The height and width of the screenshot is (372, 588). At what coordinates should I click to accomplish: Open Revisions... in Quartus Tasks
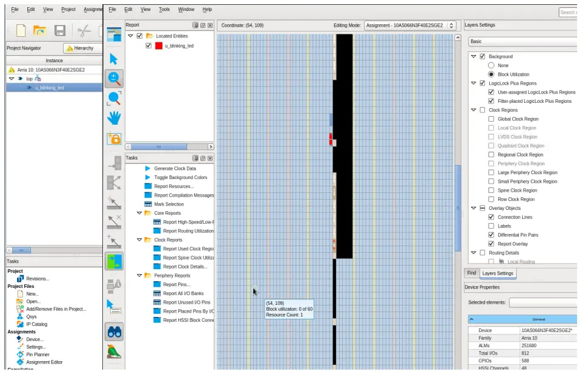coord(38,279)
